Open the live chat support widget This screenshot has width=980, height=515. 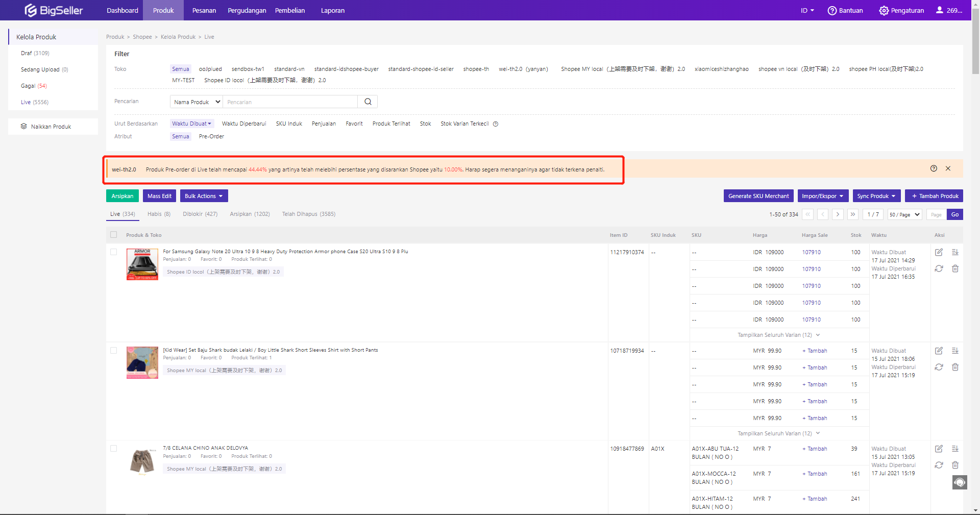960,482
